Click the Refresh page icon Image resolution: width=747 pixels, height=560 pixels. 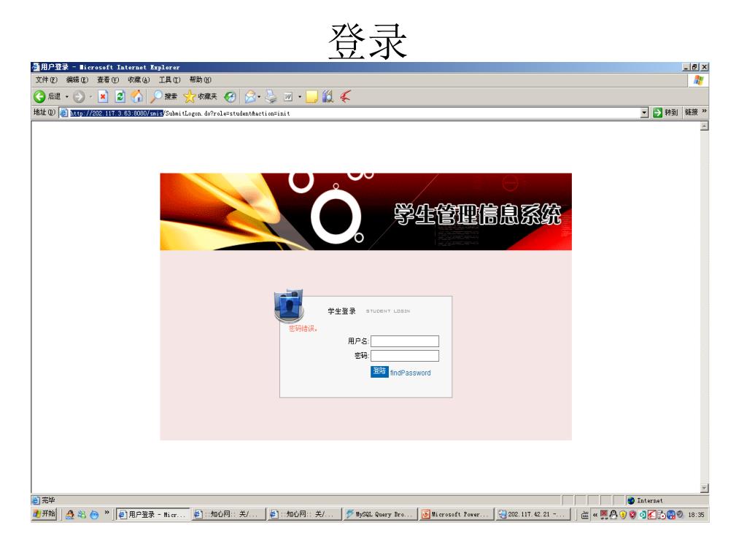120,97
